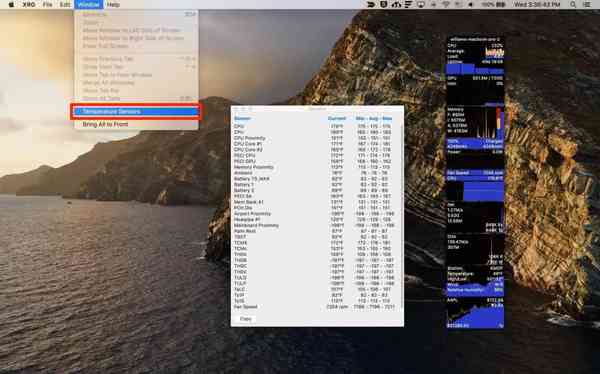This screenshot has width=600, height=374.
Task: Click the volume speaker icon
Action: pos(471,5)
